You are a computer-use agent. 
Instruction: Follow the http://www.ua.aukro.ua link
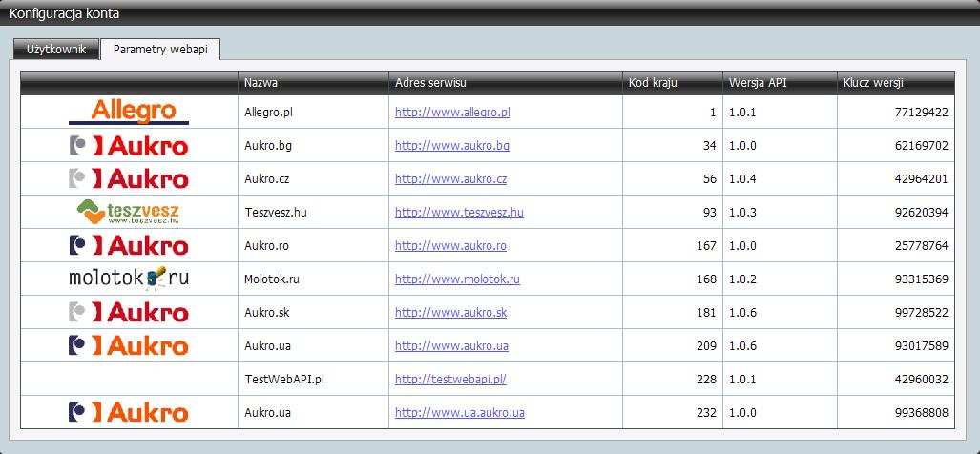click(459, 412)
